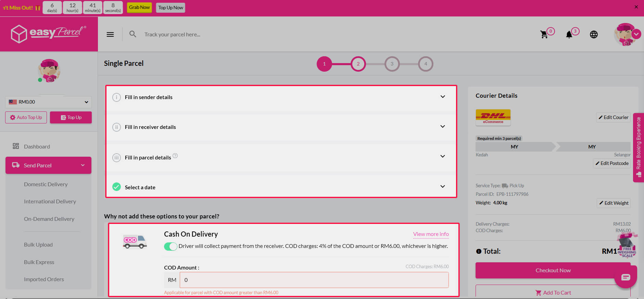Screen dimensions: 644x299
Task: Go to step 3 in progress indicator
Action: point(392,64)
